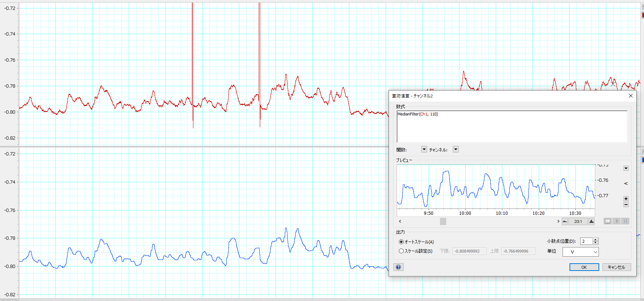Image resolution: width=644 pixels, height=301 pixels.
Task: Zoom out preview amplitude with minus icon
Action: pyautogui.click(x=626, y=205)
